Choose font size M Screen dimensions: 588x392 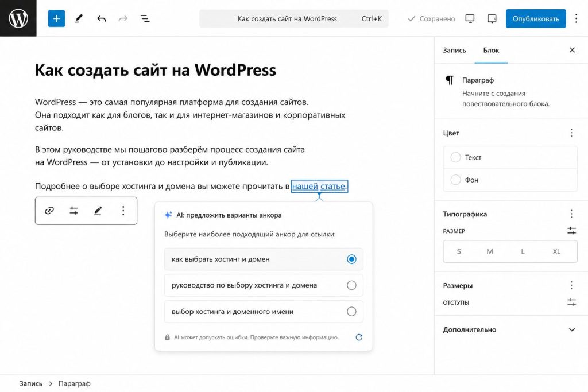pyautogui.click(x=490, y=251)
